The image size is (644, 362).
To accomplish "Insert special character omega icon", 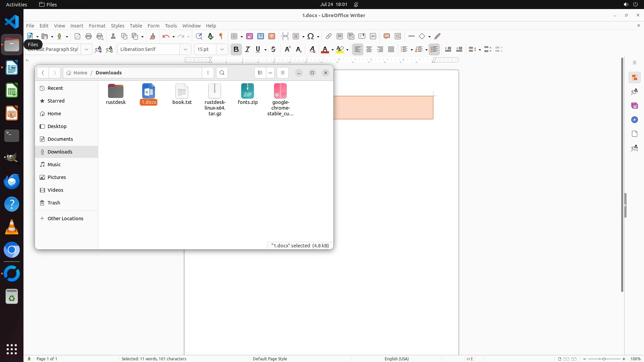I will 311,36.
